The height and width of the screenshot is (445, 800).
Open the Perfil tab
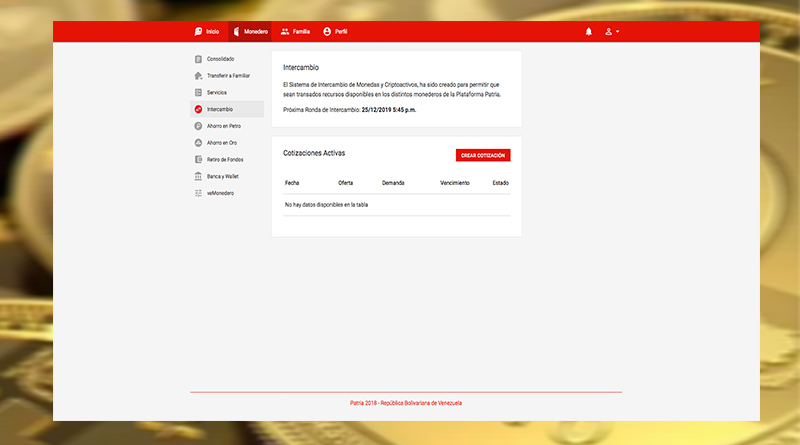click(335, 32)
